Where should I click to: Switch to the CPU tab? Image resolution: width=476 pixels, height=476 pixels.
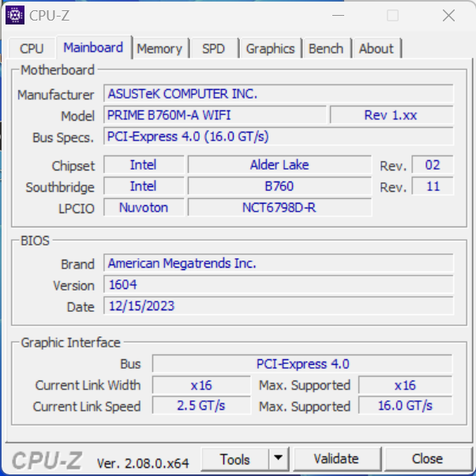[32, 49]
